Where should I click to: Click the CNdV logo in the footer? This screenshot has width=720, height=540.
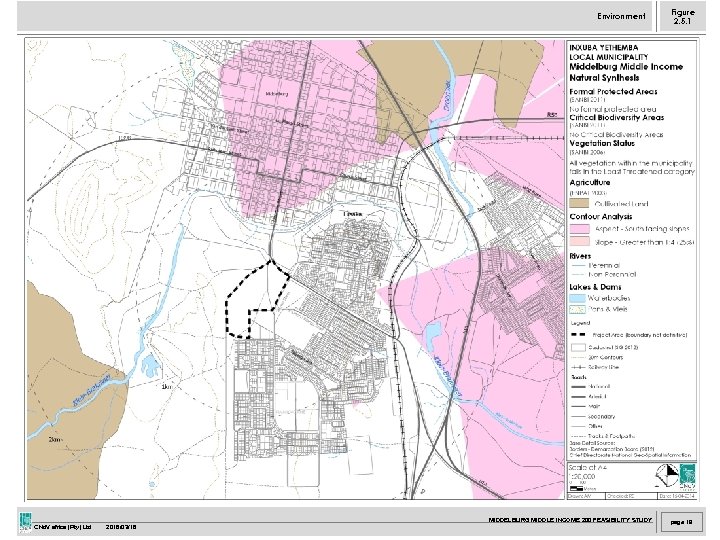(x=26, y=522)
